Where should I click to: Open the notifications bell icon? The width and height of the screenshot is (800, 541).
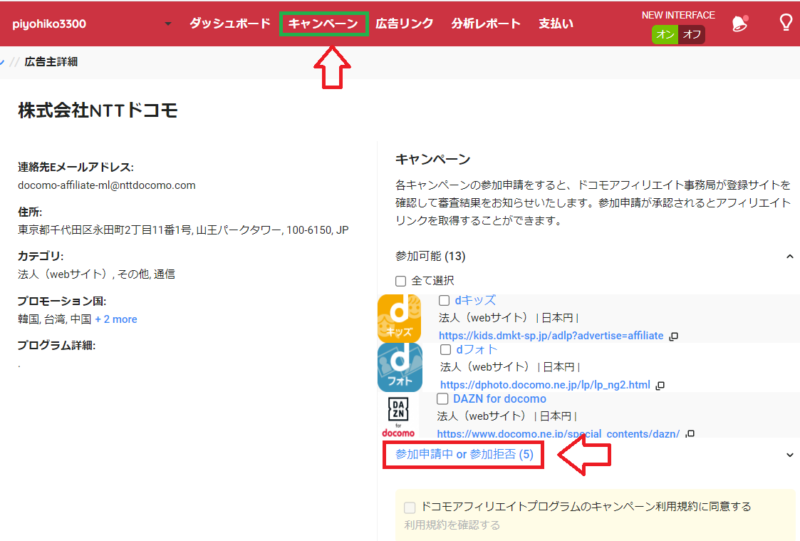[x=739, y=23]
